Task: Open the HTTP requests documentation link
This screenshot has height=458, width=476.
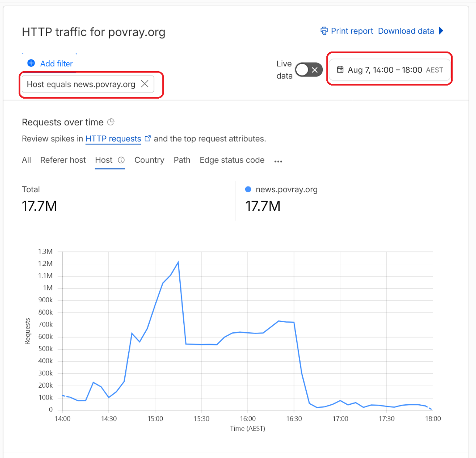Action: pyautogui.click(x=113, y=139)
